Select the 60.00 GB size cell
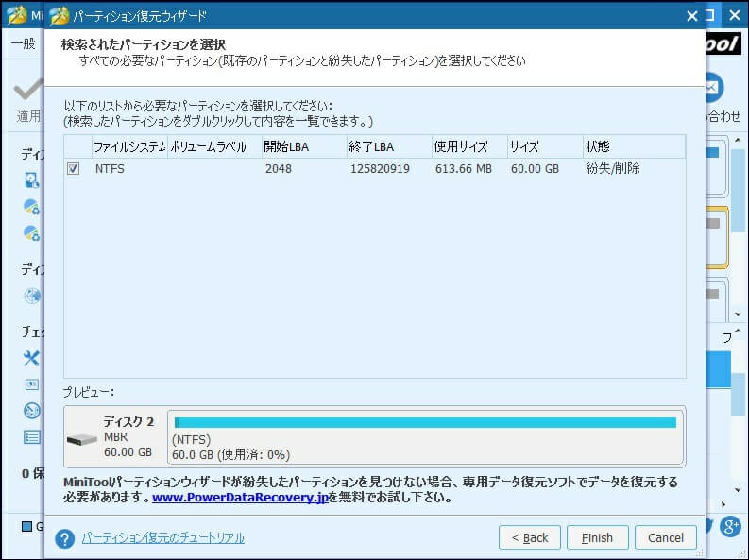The height and width of the screenshot is (560, 749). pyautogui.click(x=535, y=168)
